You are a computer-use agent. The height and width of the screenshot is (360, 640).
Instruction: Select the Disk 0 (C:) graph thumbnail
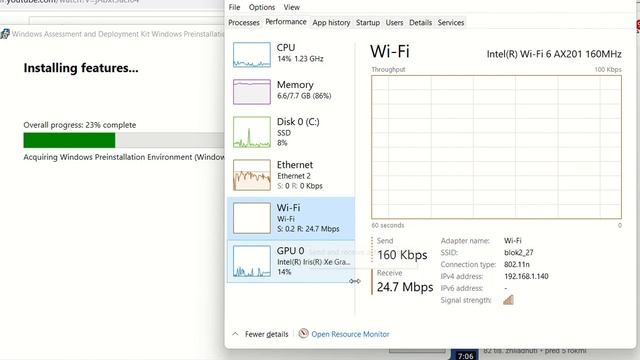(x=252, y=132)
